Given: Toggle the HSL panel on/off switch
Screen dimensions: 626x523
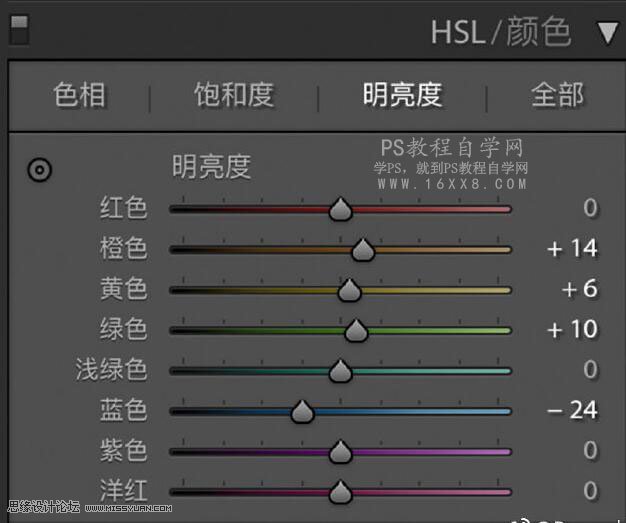Looking at the screenshot, I should pos(18,30).
